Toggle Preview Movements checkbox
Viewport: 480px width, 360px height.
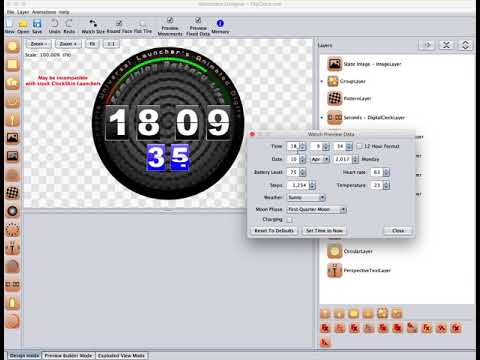[x=170, y=20]
